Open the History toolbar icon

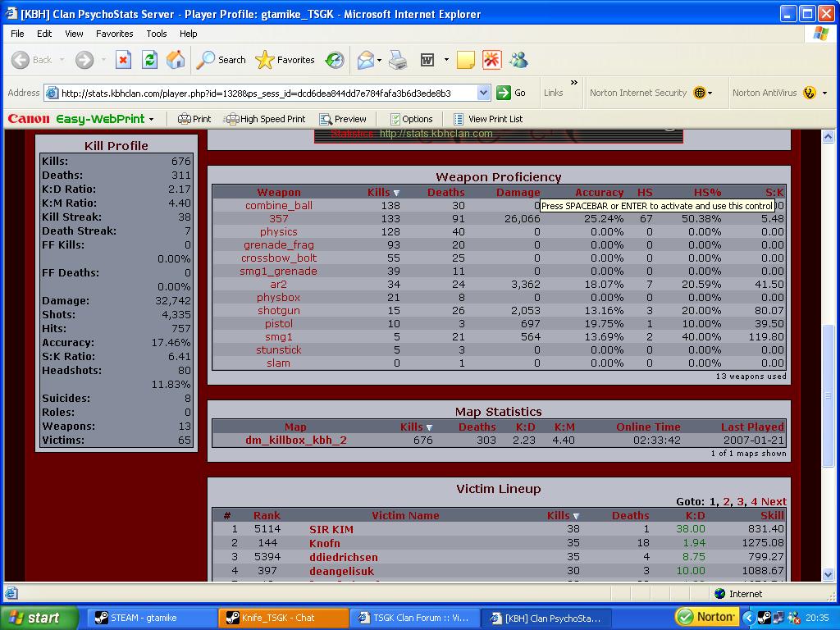[x=335, y=60]
